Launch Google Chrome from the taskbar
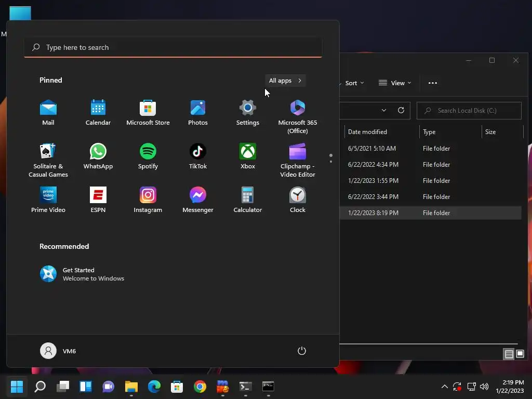Viewport: 532px width, 399px height. point(200,386)
